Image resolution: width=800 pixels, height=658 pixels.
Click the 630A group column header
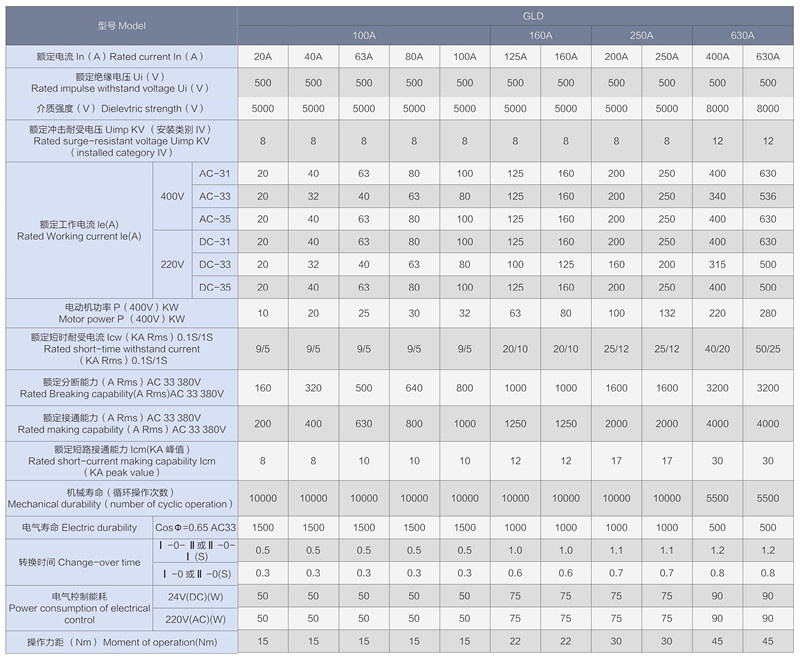(x=742, y=36)
